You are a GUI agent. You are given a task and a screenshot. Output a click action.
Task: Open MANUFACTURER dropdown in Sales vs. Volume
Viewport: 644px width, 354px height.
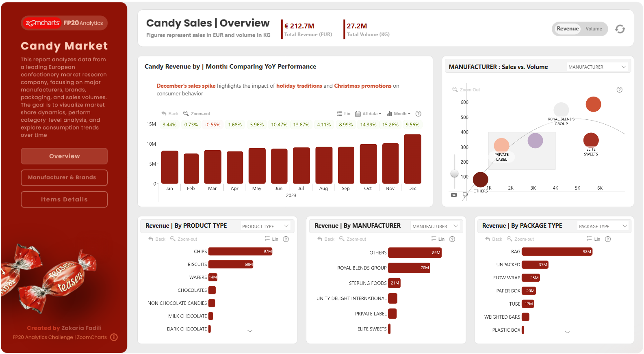pos(597,67)
